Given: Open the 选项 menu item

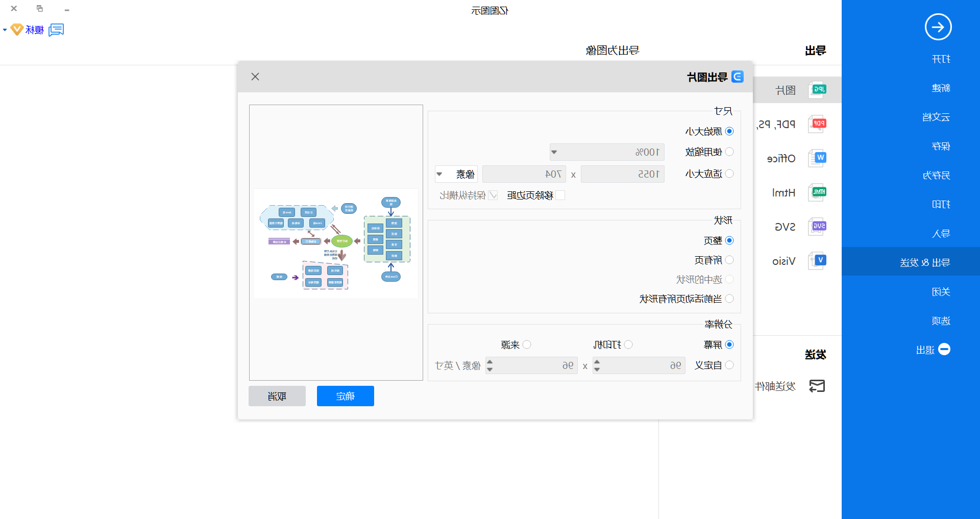Looking at the screenshot, I should tap(941, 321).
